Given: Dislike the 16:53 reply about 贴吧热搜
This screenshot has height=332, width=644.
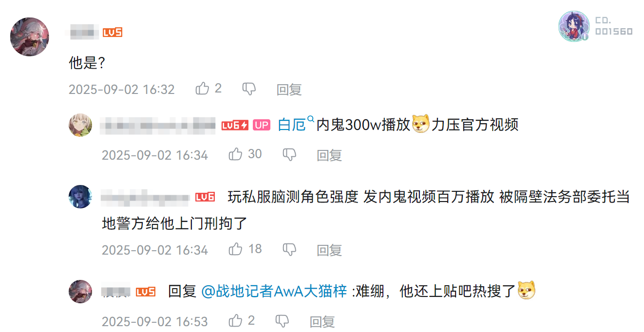Looking at the screenshot, I should 283,321.
